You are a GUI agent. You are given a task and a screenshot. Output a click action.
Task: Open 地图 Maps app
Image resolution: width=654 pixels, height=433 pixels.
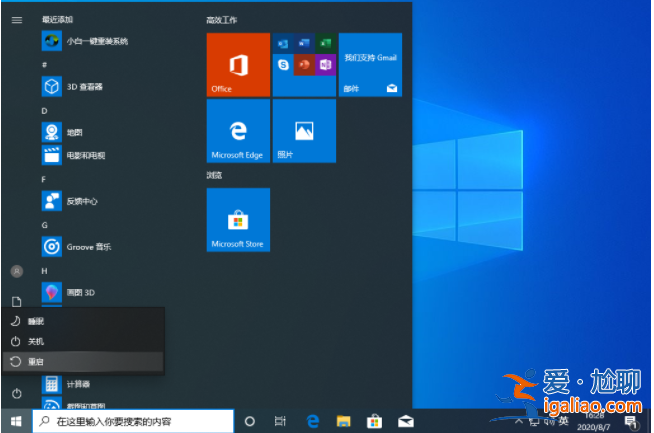pyautogui.click(x=63, y=132)
